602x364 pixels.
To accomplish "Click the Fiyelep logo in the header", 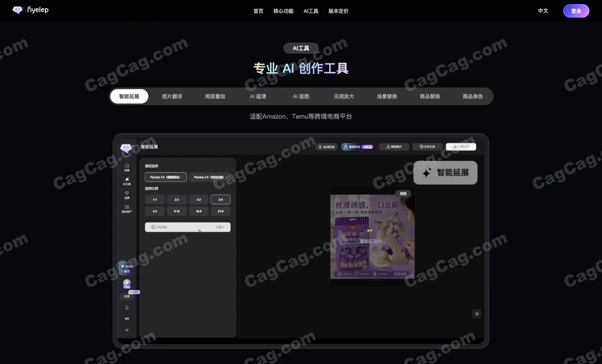I will click(31, 10).
